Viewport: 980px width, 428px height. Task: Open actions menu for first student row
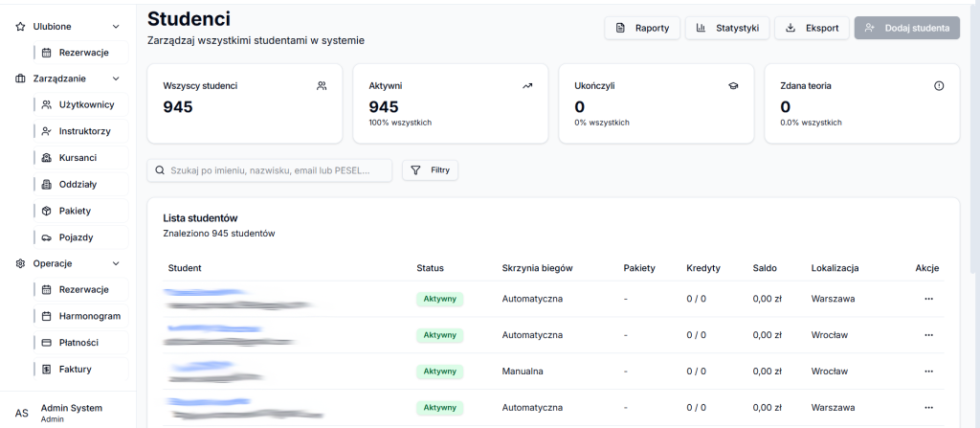[x=927, y=299]
